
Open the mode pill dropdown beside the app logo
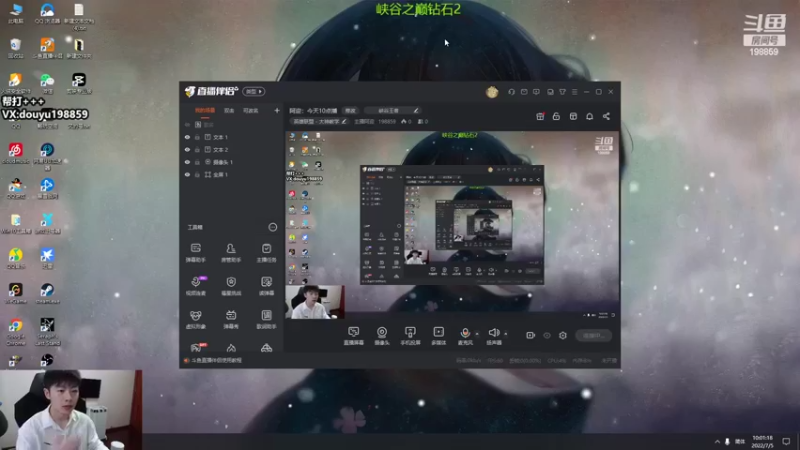coord(254,91)
